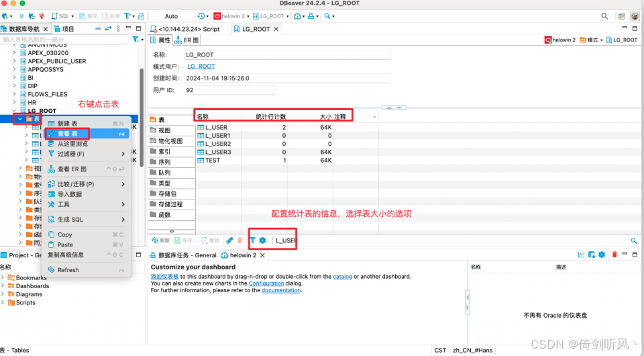Switch to 数据库任务 - General tab

point(183,255)
